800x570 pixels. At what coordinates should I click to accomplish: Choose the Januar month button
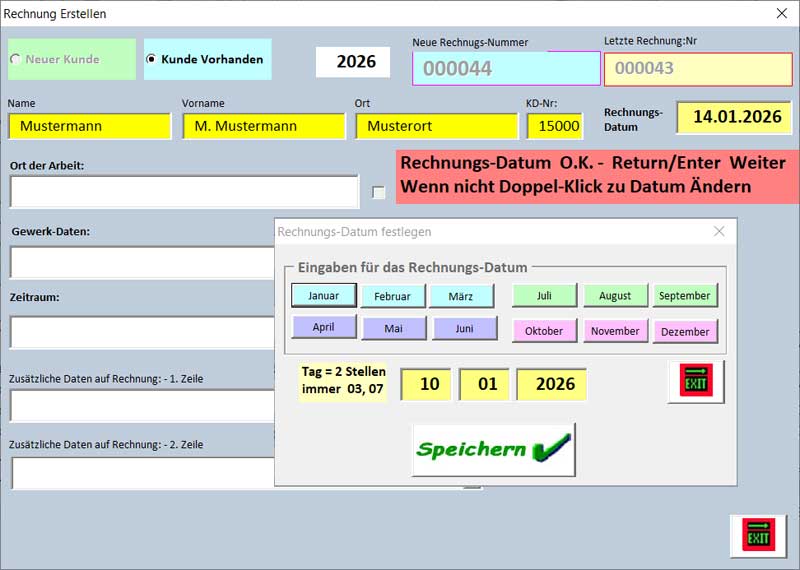tap(323, 296)
